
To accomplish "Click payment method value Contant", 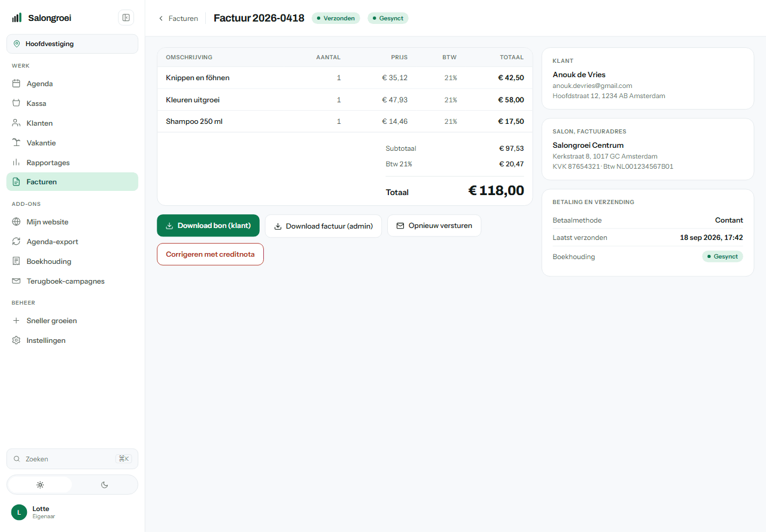I will coord(729,220).
